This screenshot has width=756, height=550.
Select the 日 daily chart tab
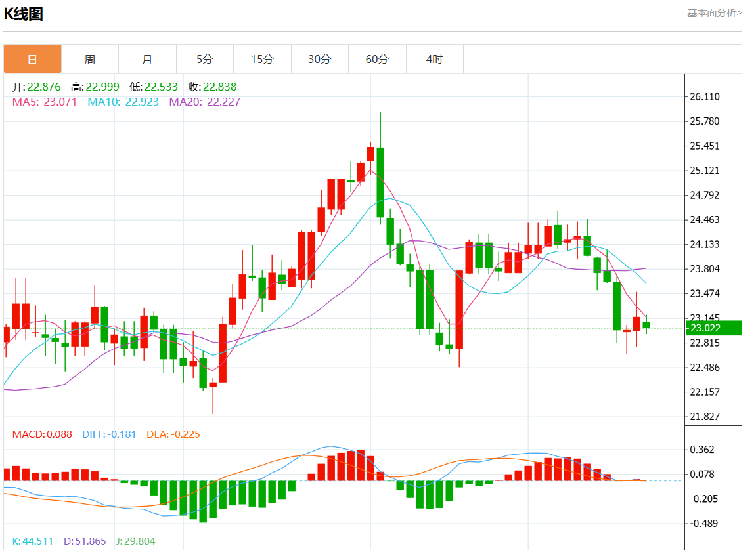(x=32, y=59)
